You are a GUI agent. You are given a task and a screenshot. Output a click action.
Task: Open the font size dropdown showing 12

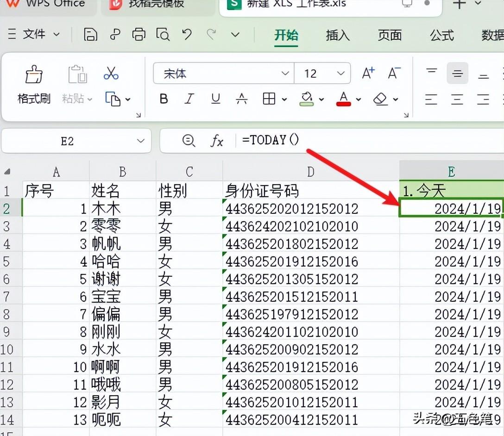point(341,74)
